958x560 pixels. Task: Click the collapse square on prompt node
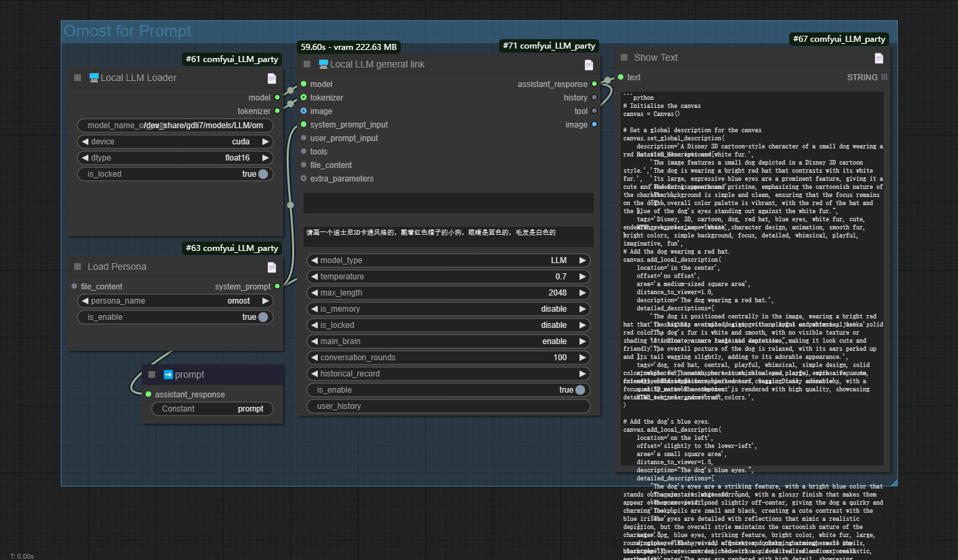pos(150,374)
